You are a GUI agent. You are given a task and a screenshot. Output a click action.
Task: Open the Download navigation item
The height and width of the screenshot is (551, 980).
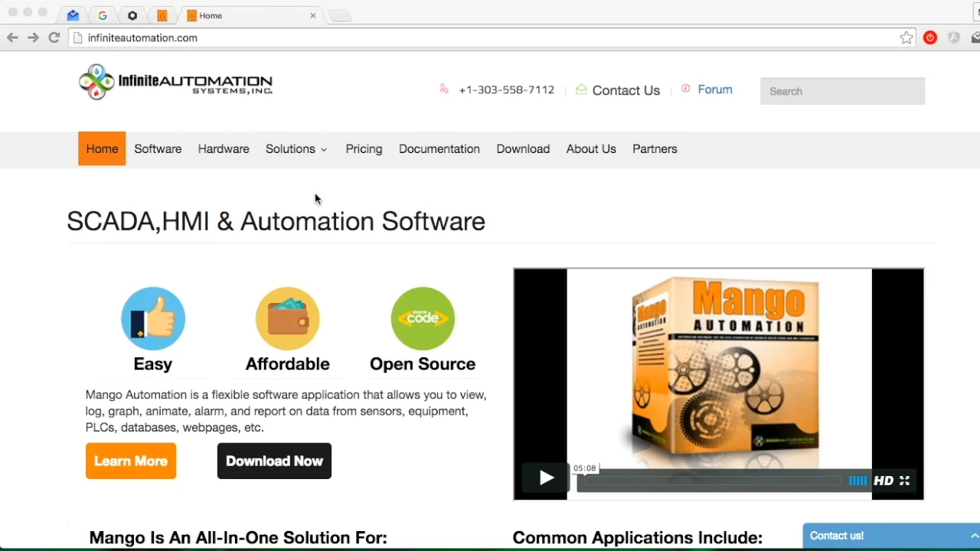(x=523, y=149)
